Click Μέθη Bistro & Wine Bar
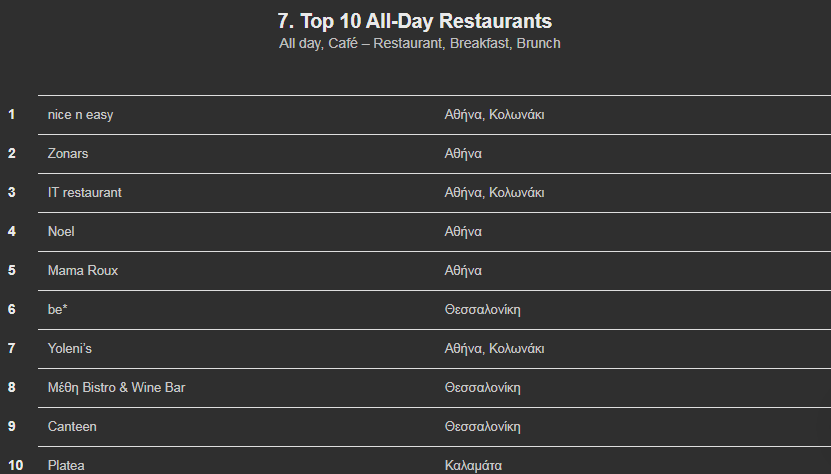 (x=117, y=388)
